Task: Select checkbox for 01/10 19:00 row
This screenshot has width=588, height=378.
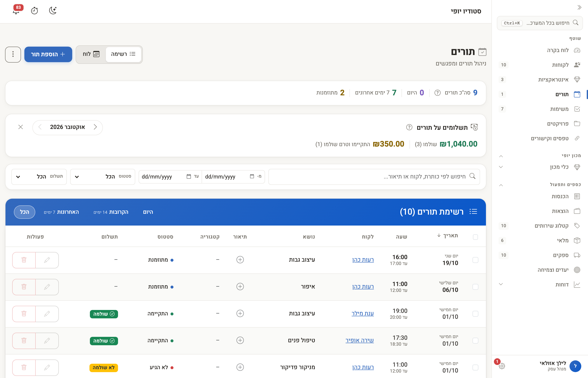Action: pyautogui.click(x=475, y=314)
